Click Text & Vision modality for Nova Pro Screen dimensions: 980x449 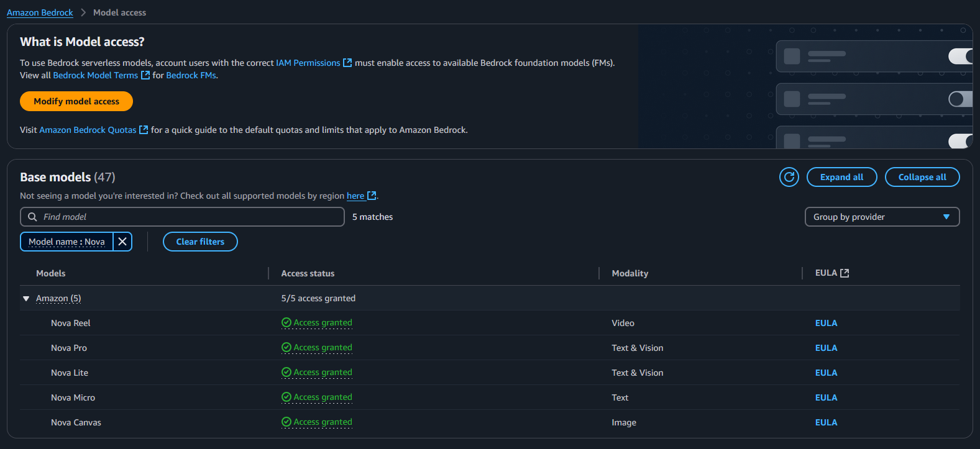pyautogui.click(x=638, y=348)
